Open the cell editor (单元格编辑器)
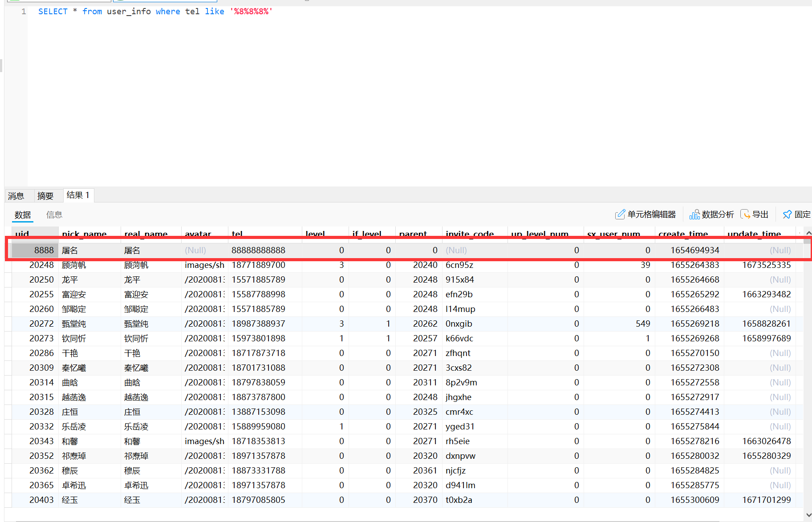 [x=645, y=214]
